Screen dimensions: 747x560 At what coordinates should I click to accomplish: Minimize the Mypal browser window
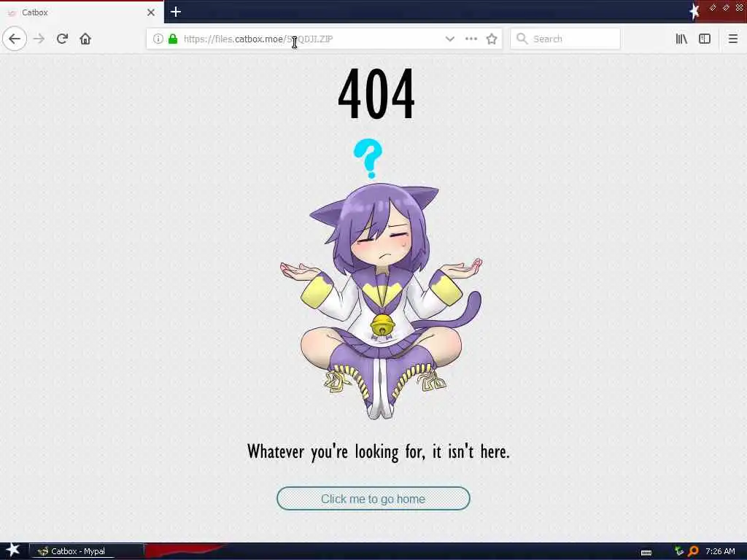[x=713, y=7]
